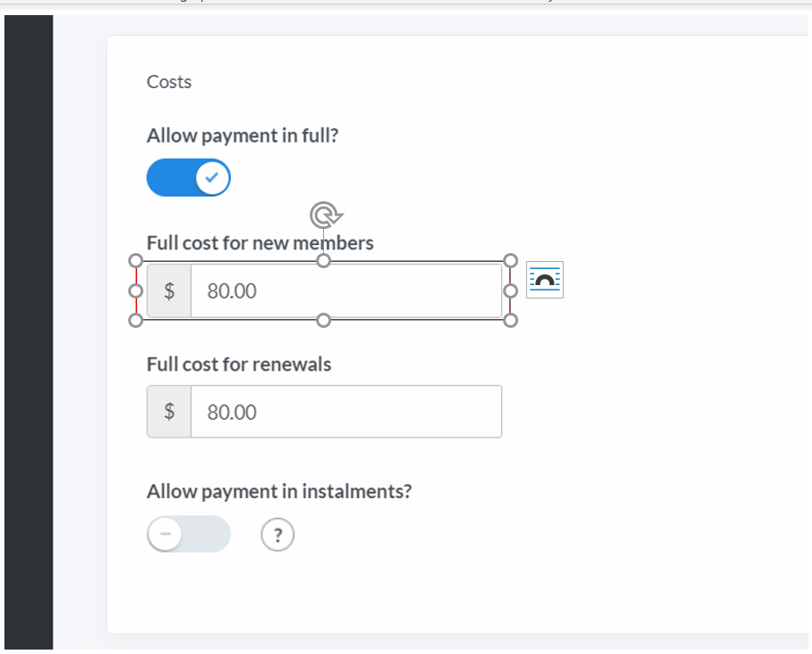
Task: Toggle the Allow payment in full switch
Action: [x=189, y=177]
